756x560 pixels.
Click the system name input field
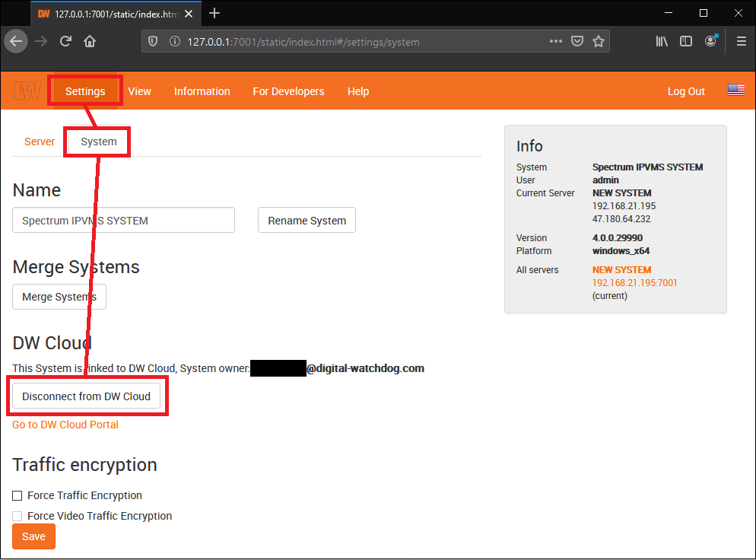coord(123,221)
